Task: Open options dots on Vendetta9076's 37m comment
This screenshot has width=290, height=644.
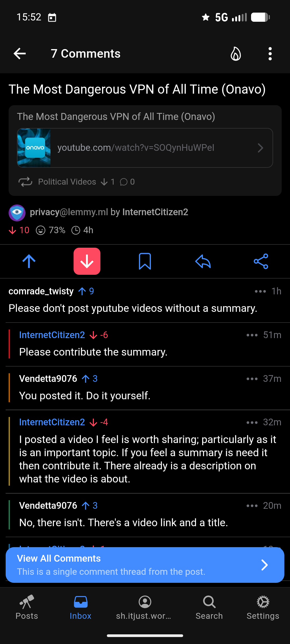Action: point(252,379)
